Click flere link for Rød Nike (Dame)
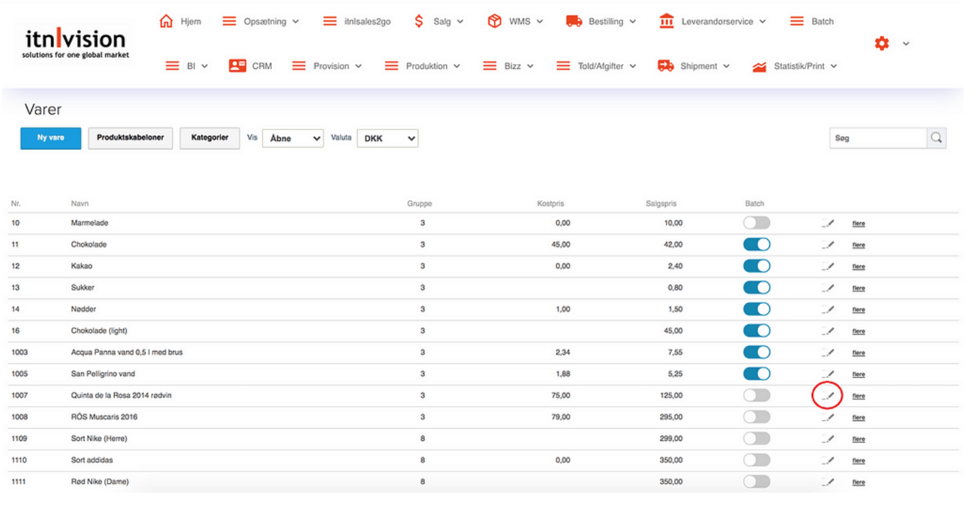Image resolution: width=980 pixels, height=511 pixels. [859, 482]
